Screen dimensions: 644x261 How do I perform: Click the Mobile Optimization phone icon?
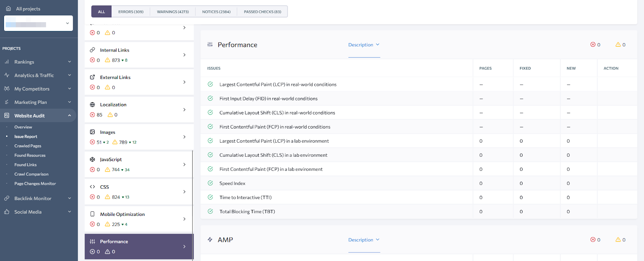(93, 214)
